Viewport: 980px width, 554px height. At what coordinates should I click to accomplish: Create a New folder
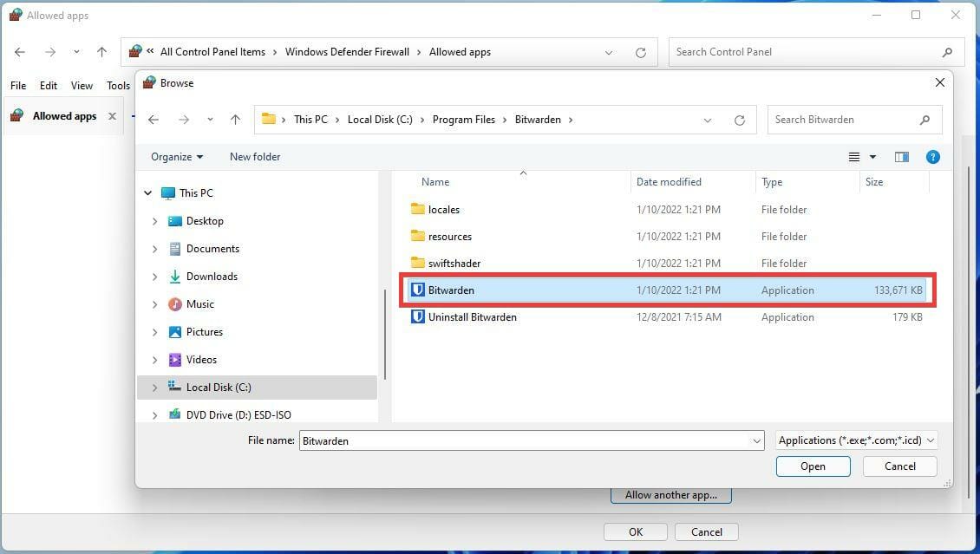point(255,157)
